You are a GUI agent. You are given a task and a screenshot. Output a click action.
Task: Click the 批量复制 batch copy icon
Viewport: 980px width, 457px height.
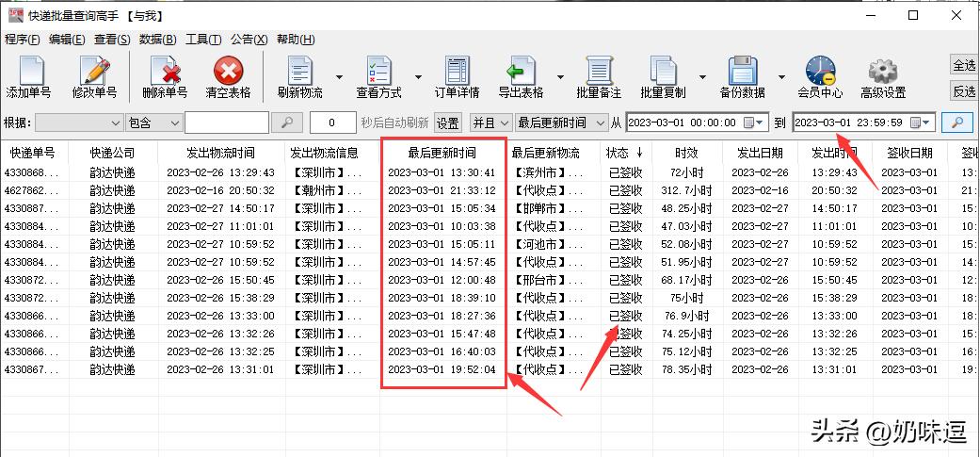coord(663,71)
